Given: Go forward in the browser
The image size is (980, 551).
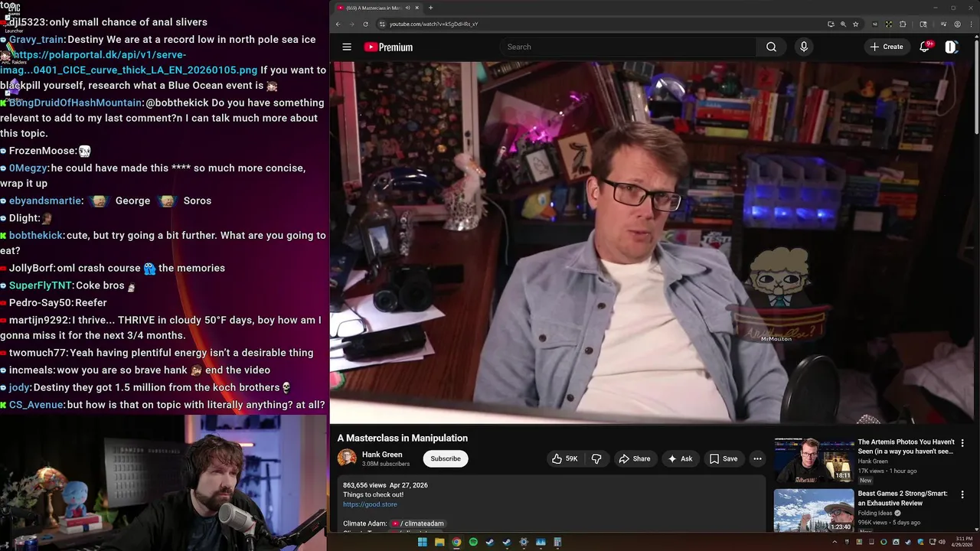Looking at the screenshot, I should pos(351,24).
